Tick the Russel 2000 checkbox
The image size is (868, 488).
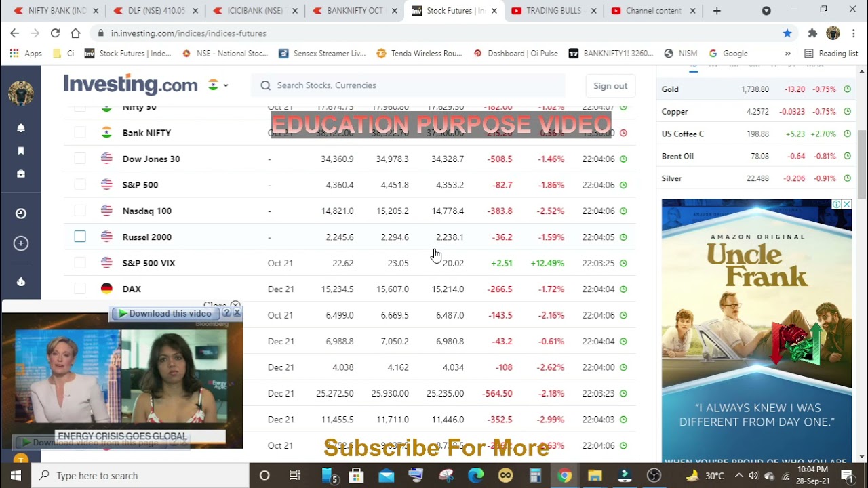[80, 237]
